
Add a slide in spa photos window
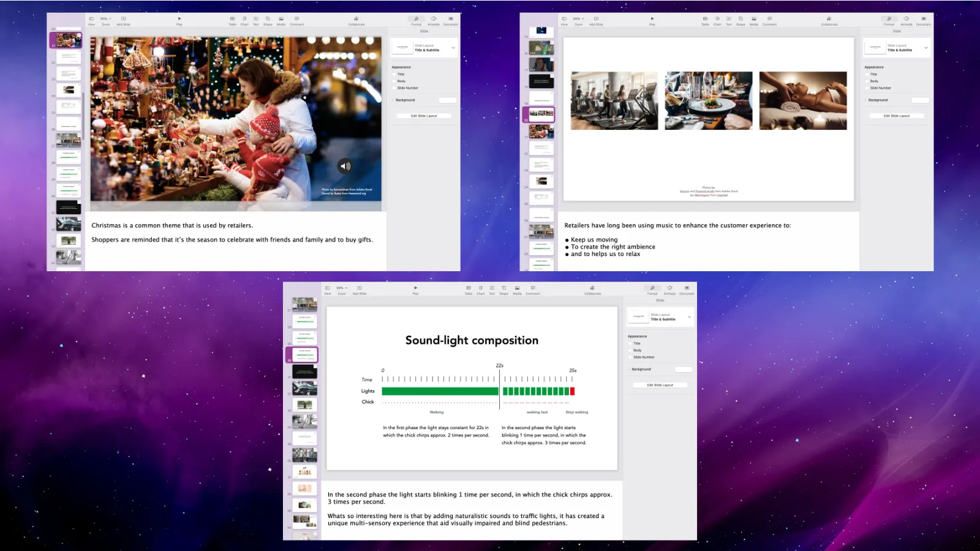596,21
